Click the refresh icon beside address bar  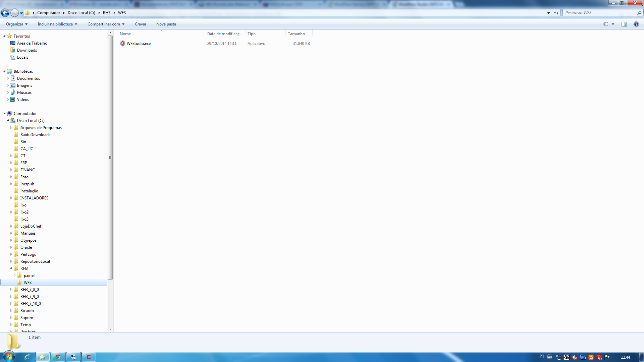pos(556,13)
